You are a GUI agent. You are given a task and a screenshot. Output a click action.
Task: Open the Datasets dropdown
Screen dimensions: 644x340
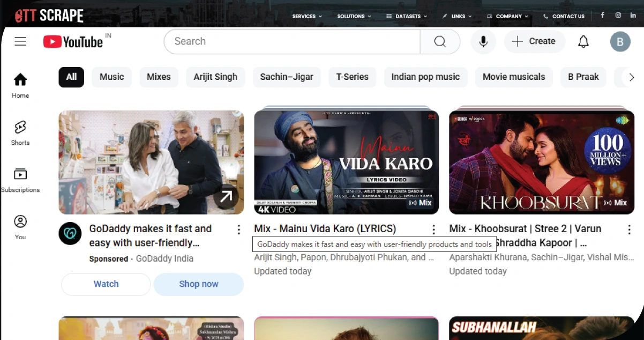[408, 16]
